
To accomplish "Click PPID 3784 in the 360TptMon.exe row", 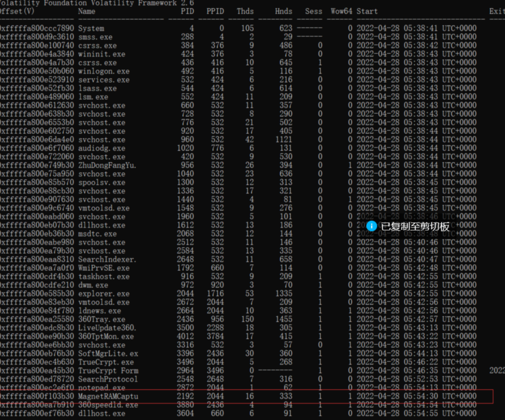I will pos(215,336).
